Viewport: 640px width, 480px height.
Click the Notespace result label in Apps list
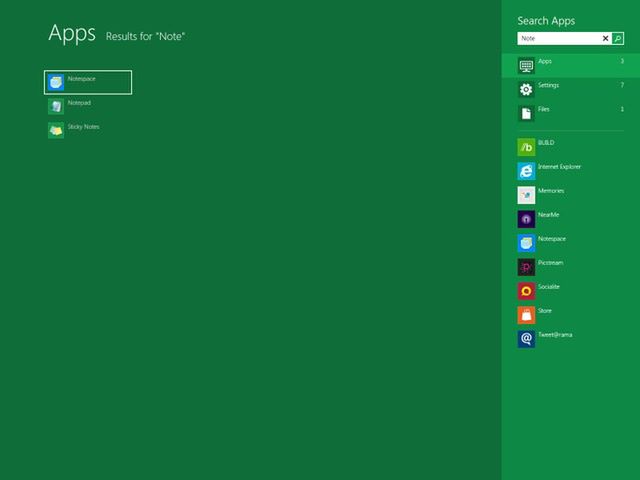pyautogui.click(x=82, y=79)
